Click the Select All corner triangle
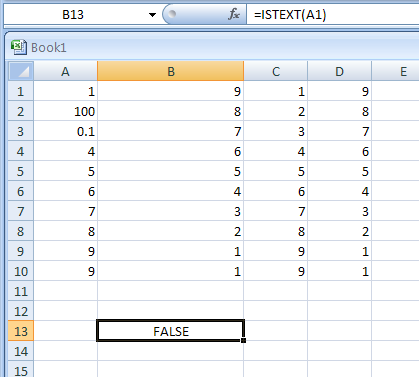The width and height of the screenshot is (419, 377). tap(21, 71)
